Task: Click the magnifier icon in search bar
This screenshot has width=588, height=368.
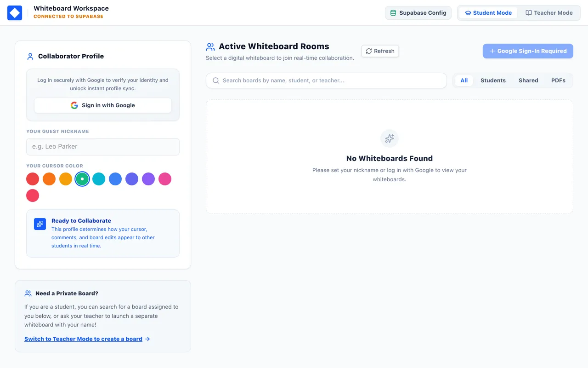Action: point(216,80)
